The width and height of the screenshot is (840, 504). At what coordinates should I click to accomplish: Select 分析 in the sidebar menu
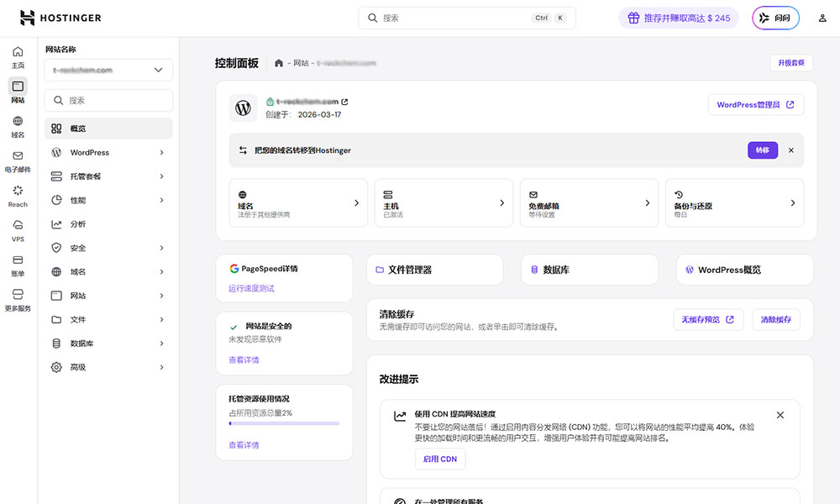pos(108,224)
